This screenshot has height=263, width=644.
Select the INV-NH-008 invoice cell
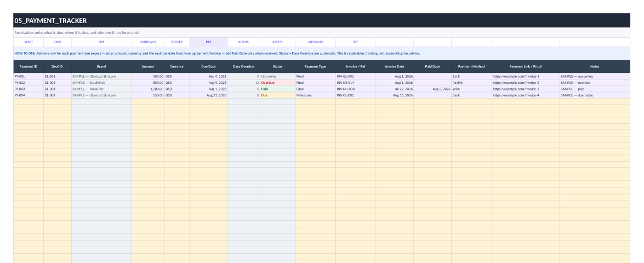(356, 89)
